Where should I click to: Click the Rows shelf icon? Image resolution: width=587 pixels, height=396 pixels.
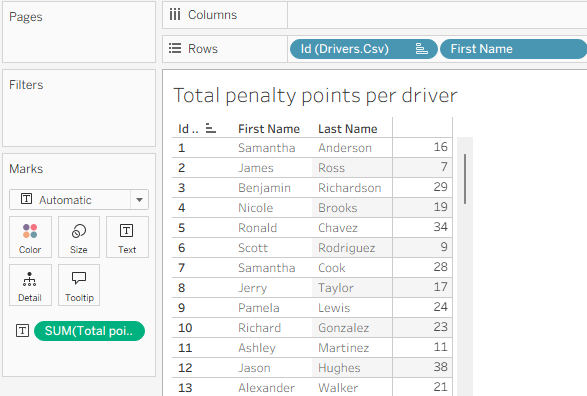(x=175, y=48)
